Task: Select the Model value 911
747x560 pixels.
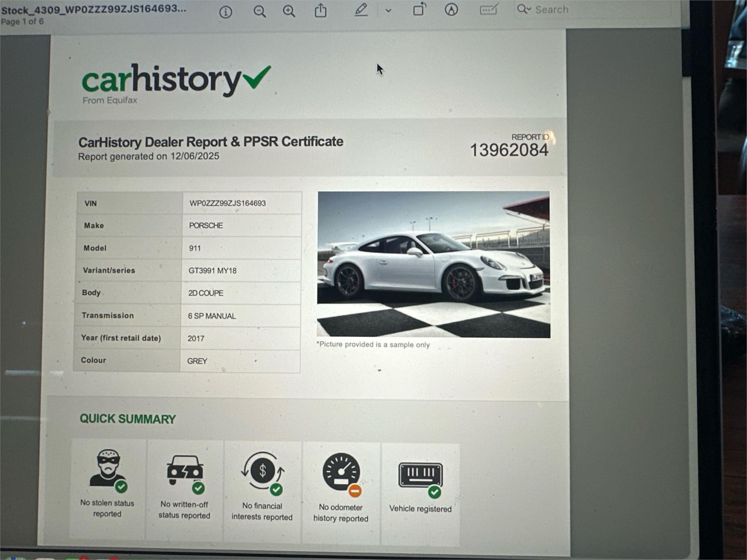Action: (x=195, y=248)
